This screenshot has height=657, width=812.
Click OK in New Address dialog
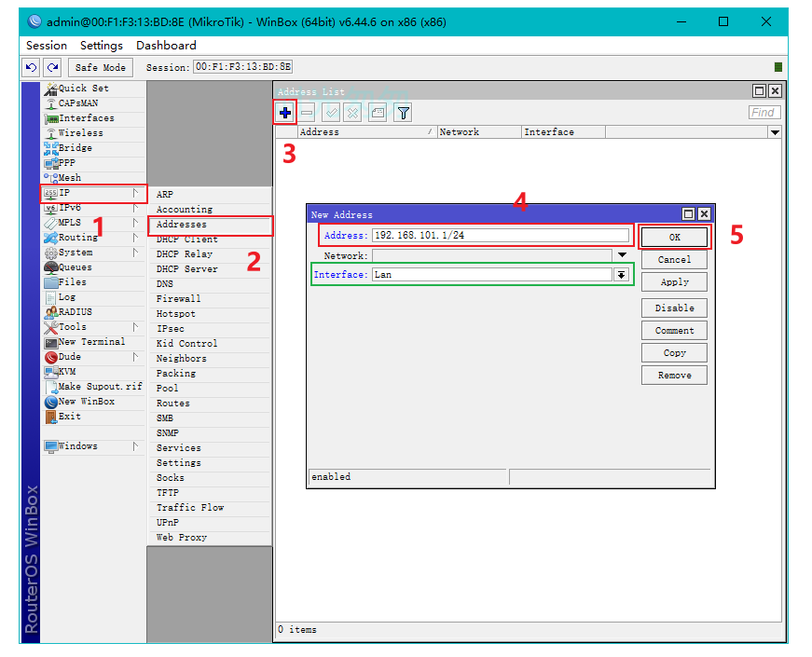674,238
